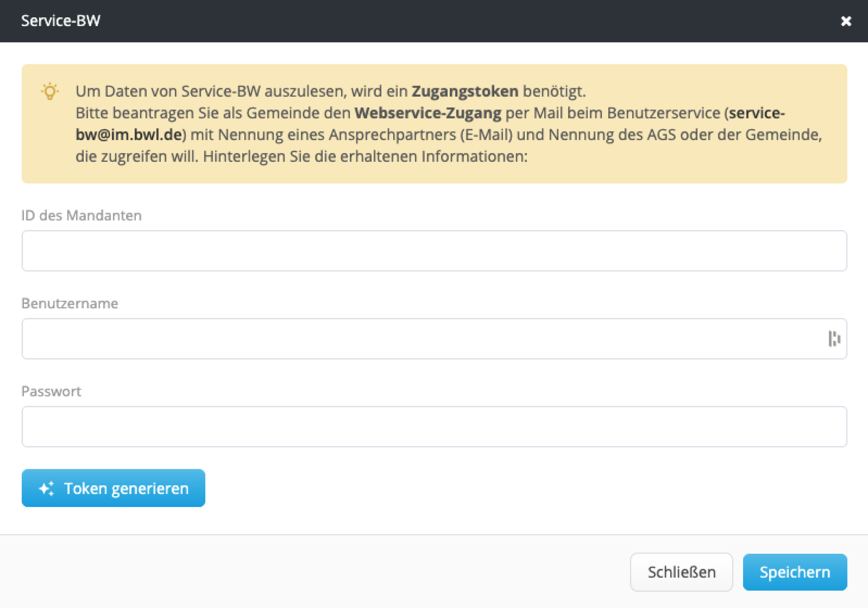This screenshot has width=868, height=608.
Task: Click the Service-BW dialog title
Action: 60,20
